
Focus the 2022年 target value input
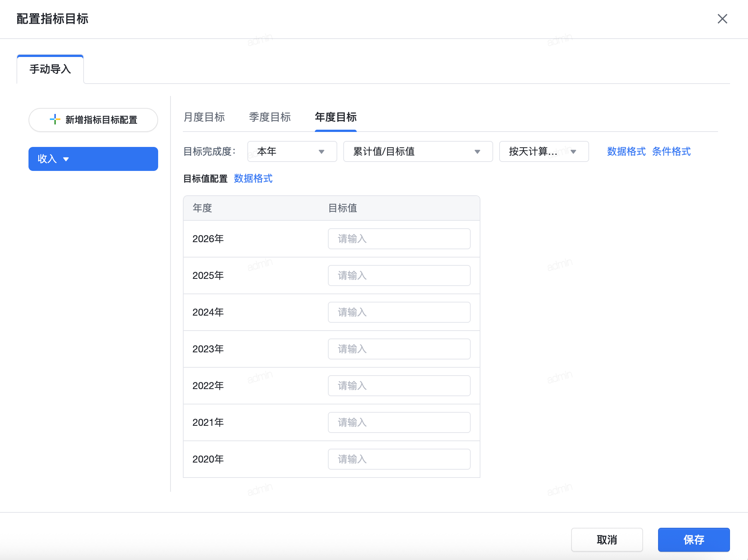pos(399,386)
